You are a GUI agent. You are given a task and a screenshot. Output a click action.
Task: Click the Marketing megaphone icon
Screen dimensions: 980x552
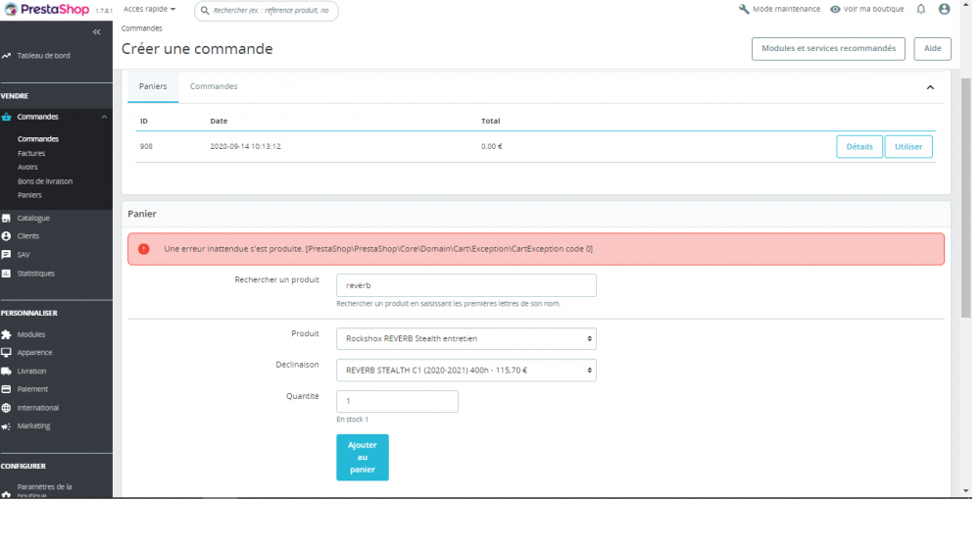tap(6, 427)
